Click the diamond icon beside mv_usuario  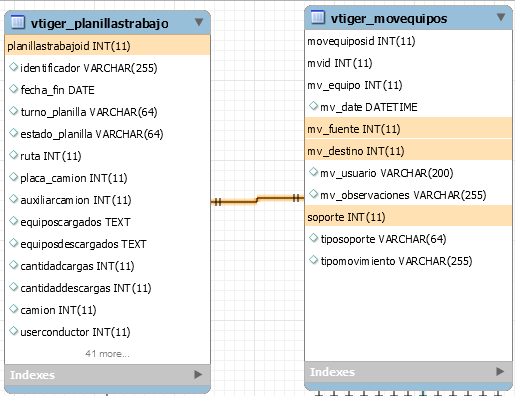313,172
